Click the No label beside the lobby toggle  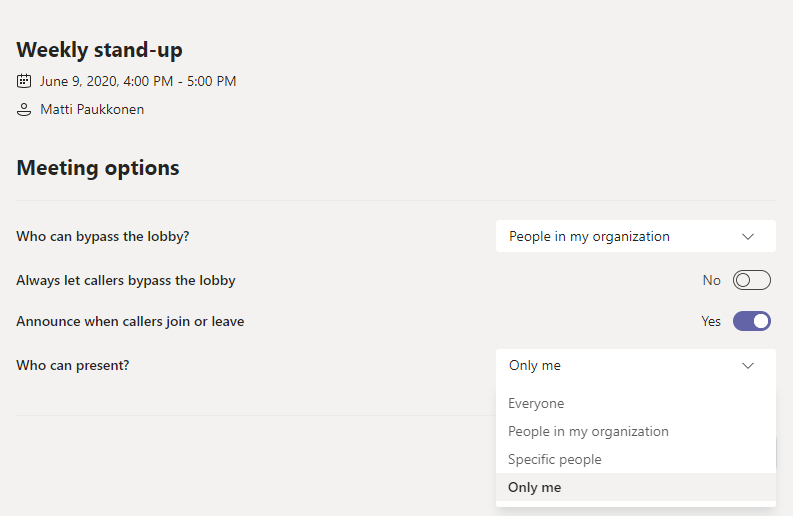tap(711, 281)
